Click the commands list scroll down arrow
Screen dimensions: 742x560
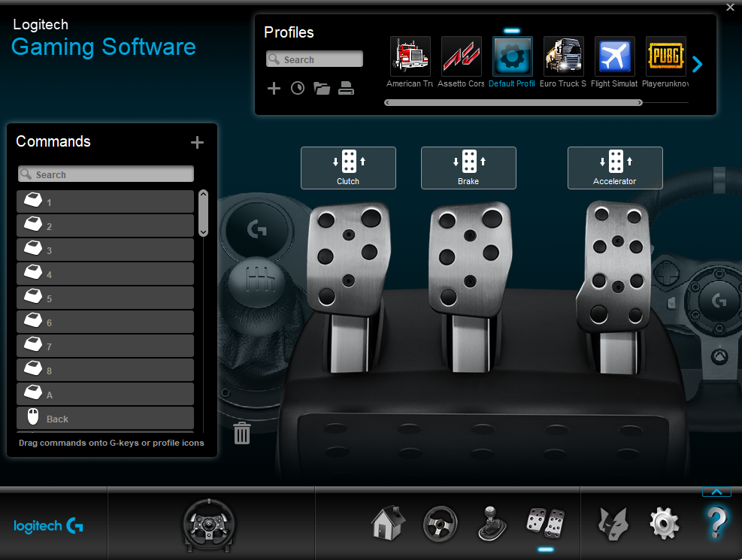click(204, 232)
